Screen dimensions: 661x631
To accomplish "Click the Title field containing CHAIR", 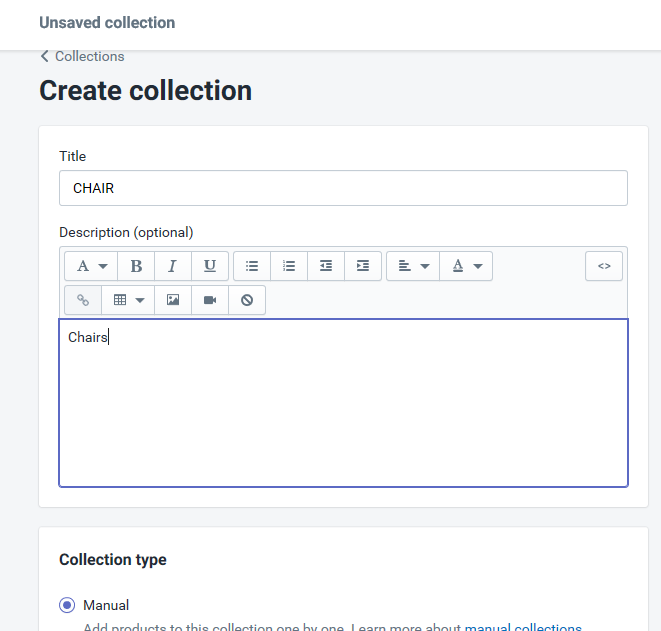I will tap(343, 188).
